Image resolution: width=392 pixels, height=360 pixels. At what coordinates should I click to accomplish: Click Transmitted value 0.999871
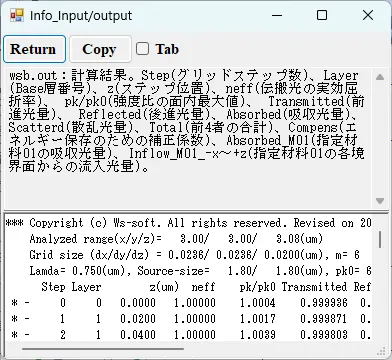click(x=324, y=319)
